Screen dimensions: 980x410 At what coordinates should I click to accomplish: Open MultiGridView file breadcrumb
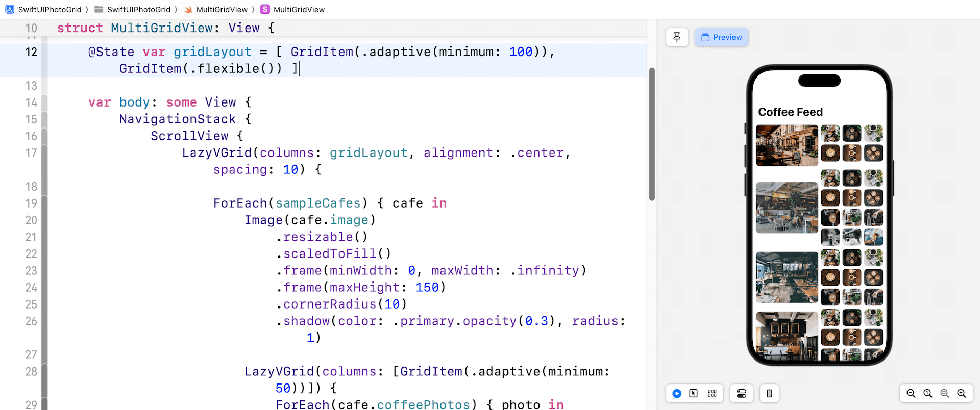(x=216, y=9)
